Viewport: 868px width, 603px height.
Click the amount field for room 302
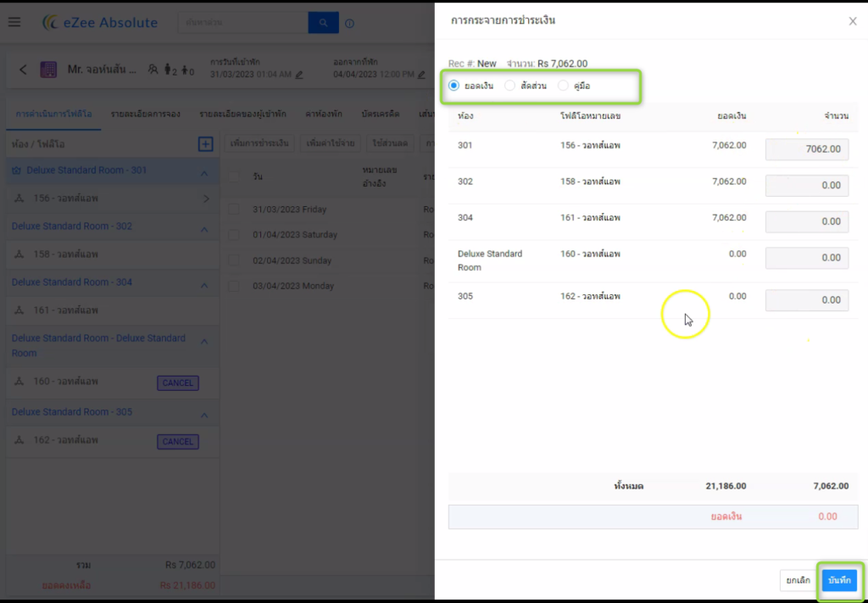[807, 186]
